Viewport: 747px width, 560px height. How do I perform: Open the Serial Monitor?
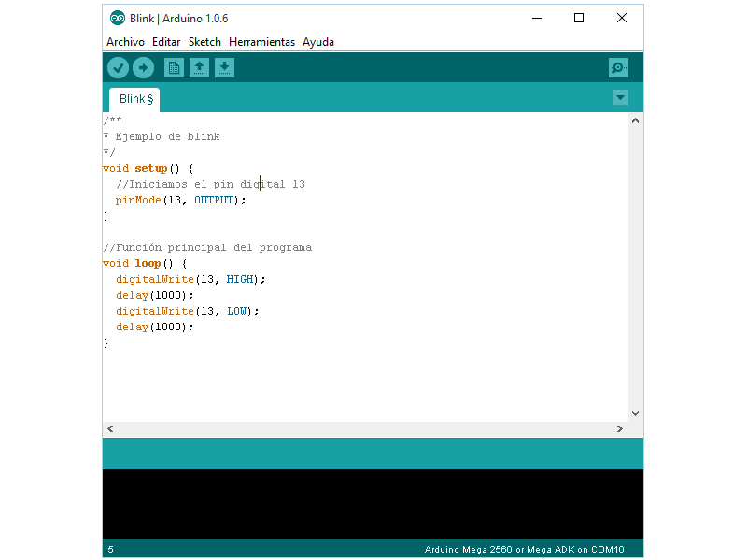(618, 67)
